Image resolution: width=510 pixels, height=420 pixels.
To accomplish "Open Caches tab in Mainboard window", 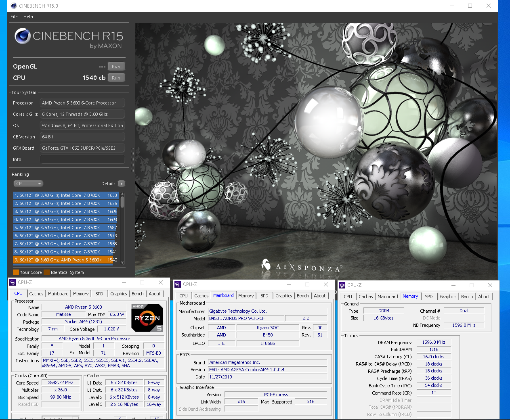I will (x=201, y=296).
